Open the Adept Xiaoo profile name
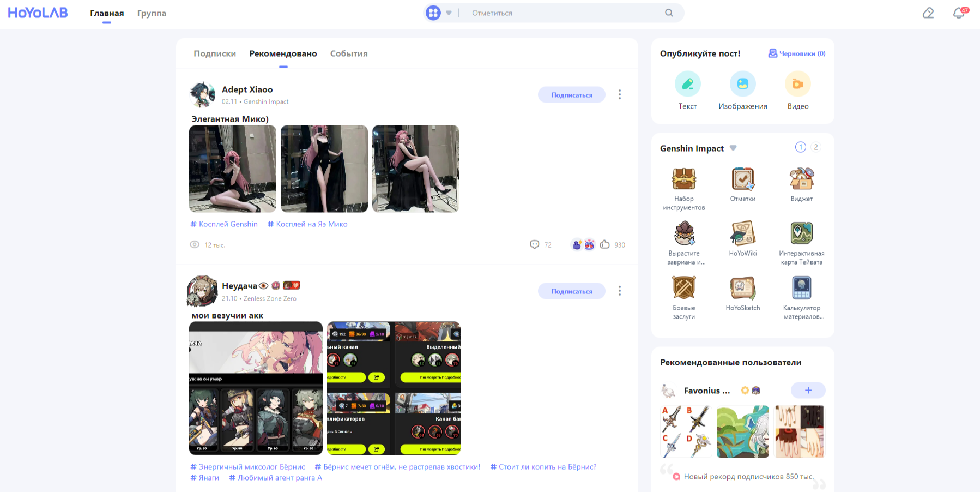 coord(247,89)
